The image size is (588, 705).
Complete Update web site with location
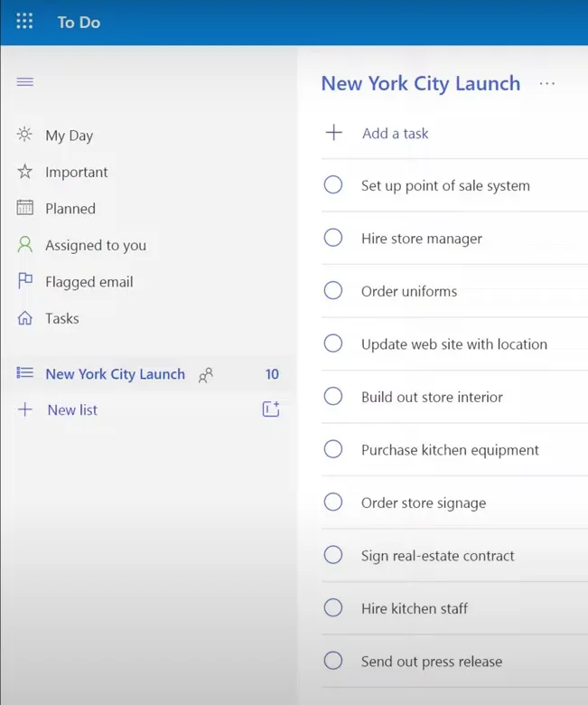(333, 343)
